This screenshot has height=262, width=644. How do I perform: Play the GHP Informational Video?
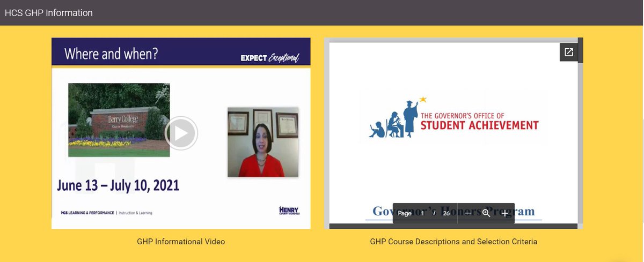click(181, 133)
